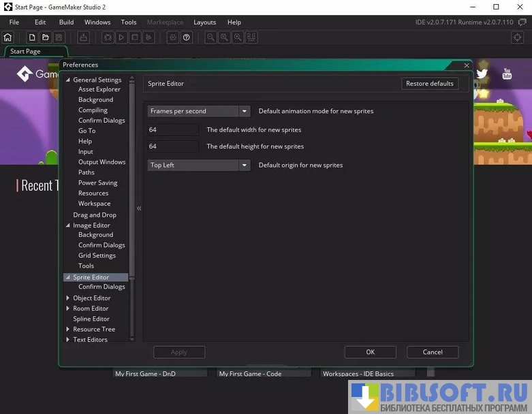Click the default width input field
The image size is (532, 414).
click(173, 129)
